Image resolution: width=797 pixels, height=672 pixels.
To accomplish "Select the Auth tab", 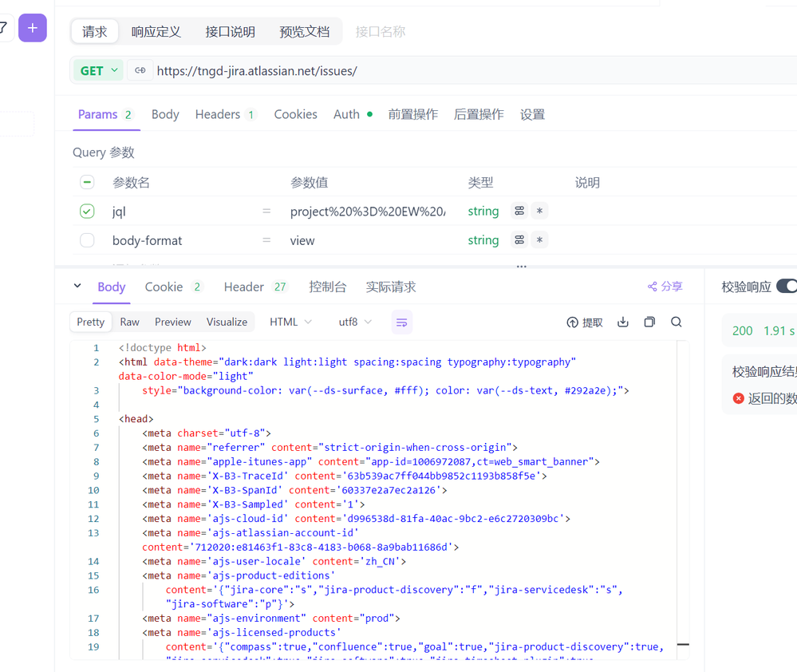I will (353, 114).
